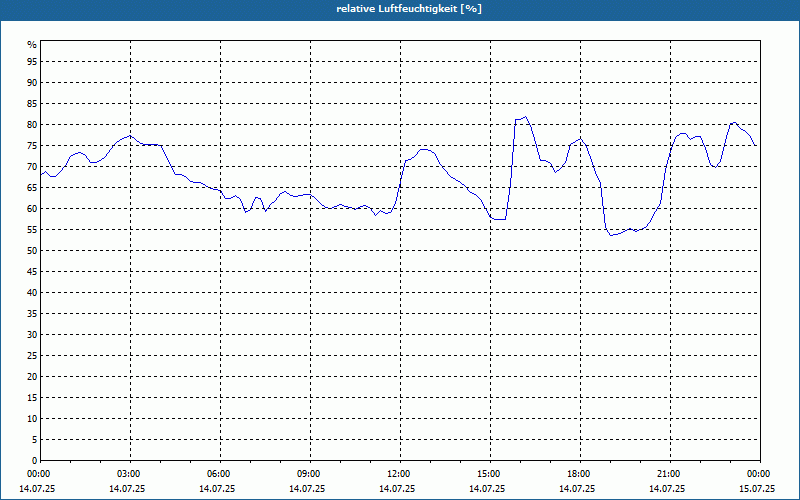This screenshot has width=800, height=500.
Task: Pick the 35 value on the y-axis
Action: tap(32, 314)
